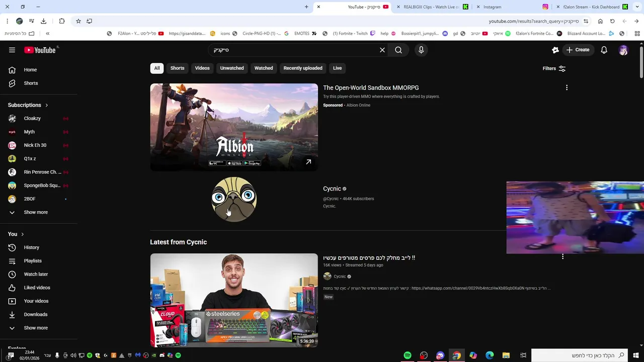644x362 pixels.
Task: Open browser downloads
Action: (x=43, y=21)
